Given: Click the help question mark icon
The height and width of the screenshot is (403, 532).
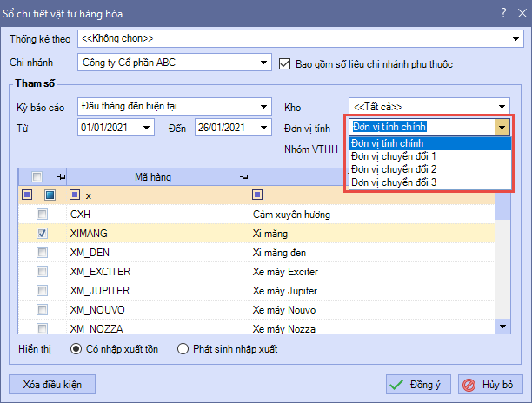Looking at the screenshot, I should tap(503, 12).
